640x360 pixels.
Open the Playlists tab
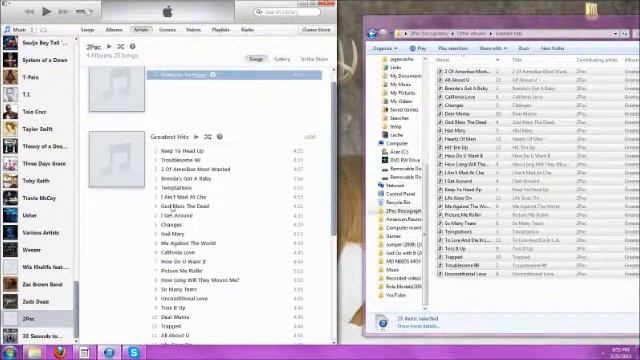[220, 30]
